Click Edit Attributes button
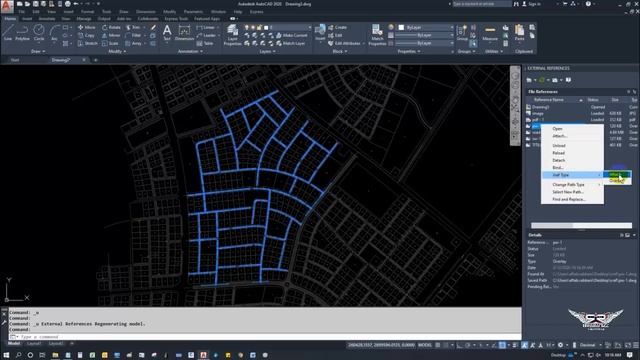Viewport: 640px width, 360px height. [344, 43]
